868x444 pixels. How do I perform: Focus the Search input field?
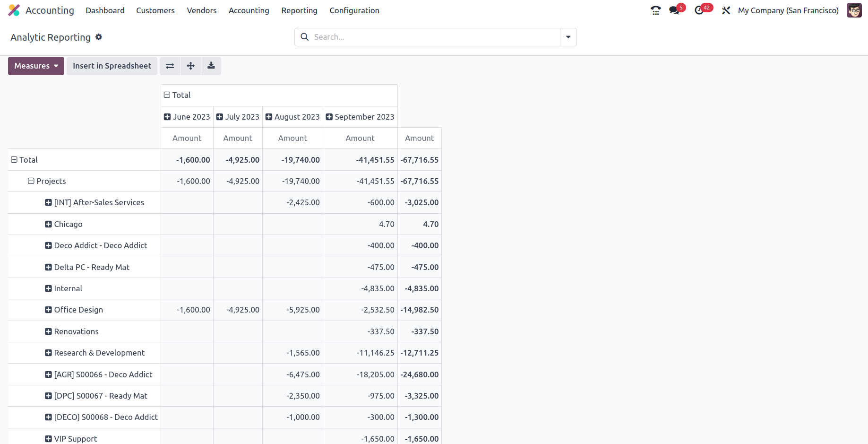[x=435, y=37]
